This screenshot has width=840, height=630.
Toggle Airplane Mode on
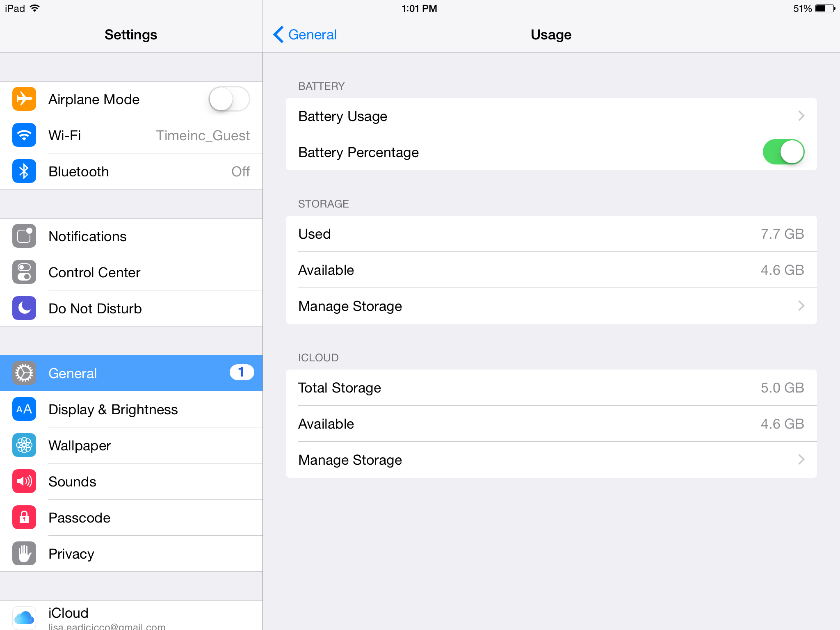[229, 99]
